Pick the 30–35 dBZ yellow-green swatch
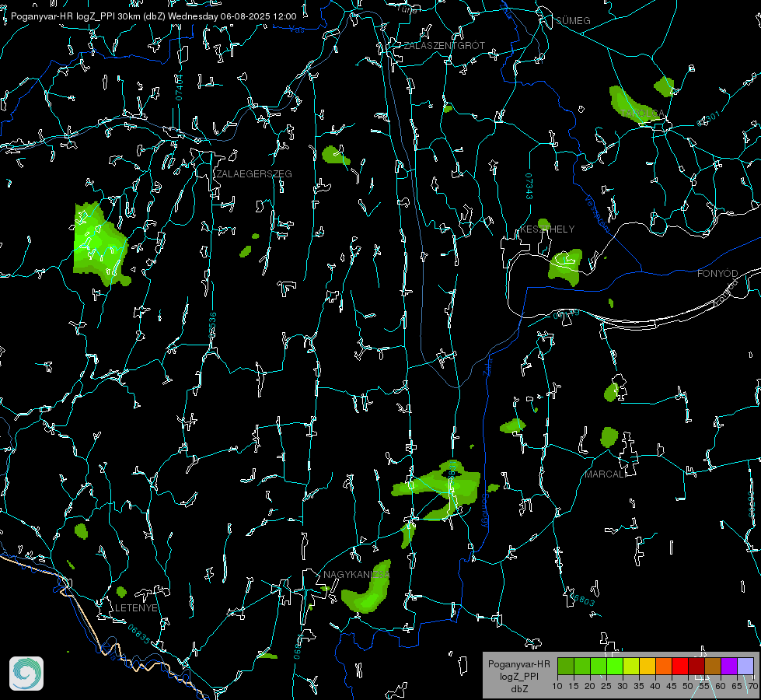The image size is (761, 700). [x=631, y=666]
